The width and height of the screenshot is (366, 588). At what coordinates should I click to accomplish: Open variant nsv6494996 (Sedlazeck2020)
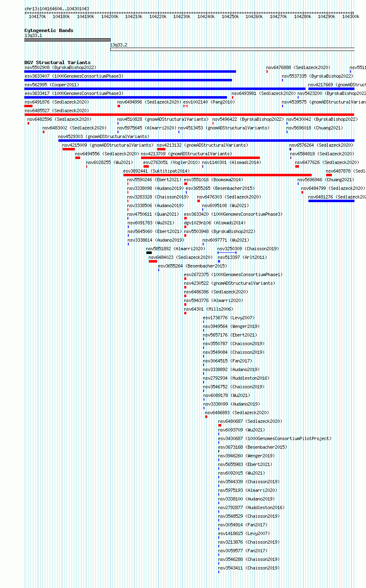click(119, 106)
